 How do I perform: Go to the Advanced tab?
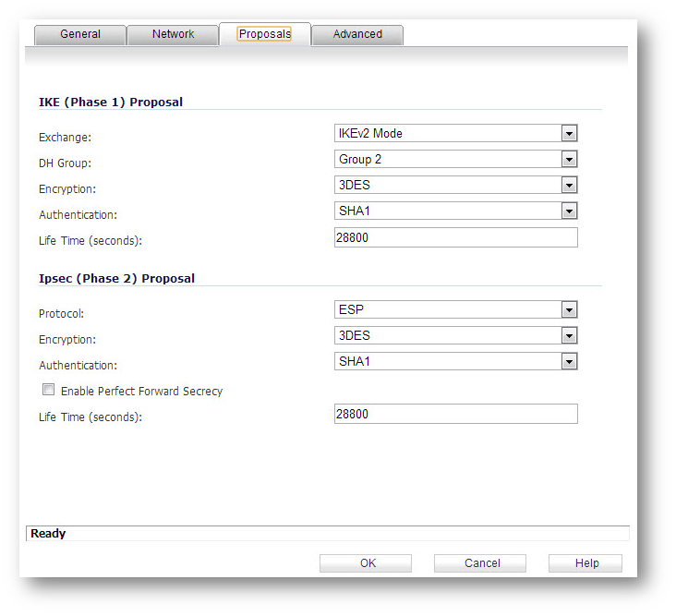click(357, 34)
